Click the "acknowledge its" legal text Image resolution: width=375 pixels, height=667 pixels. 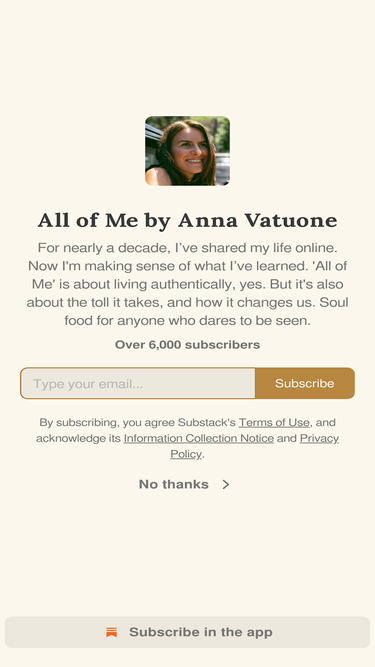coord(79,438)
